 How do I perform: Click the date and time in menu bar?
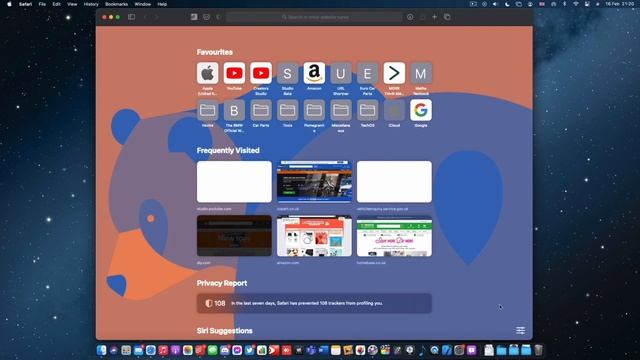620,4
